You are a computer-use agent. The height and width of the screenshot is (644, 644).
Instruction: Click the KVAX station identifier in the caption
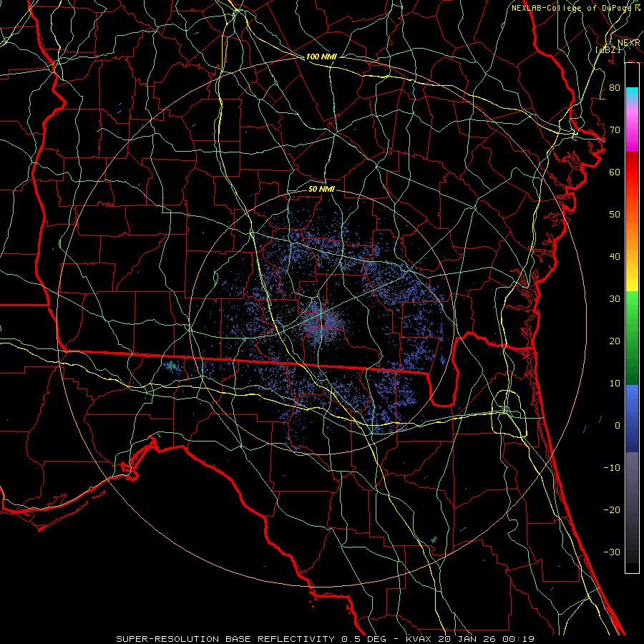[x=419, y=639]
